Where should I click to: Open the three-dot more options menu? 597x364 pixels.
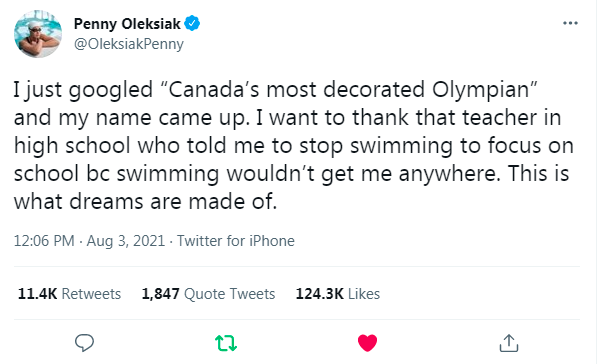point(570,23)
